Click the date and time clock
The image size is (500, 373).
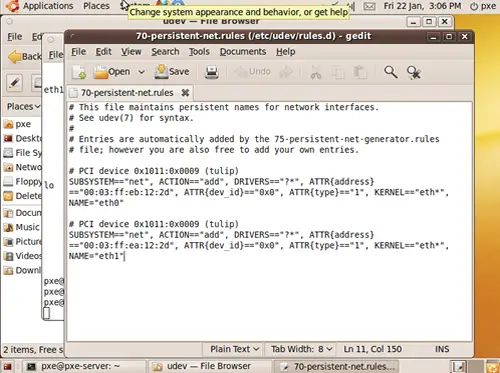click(x=422, y=6)
